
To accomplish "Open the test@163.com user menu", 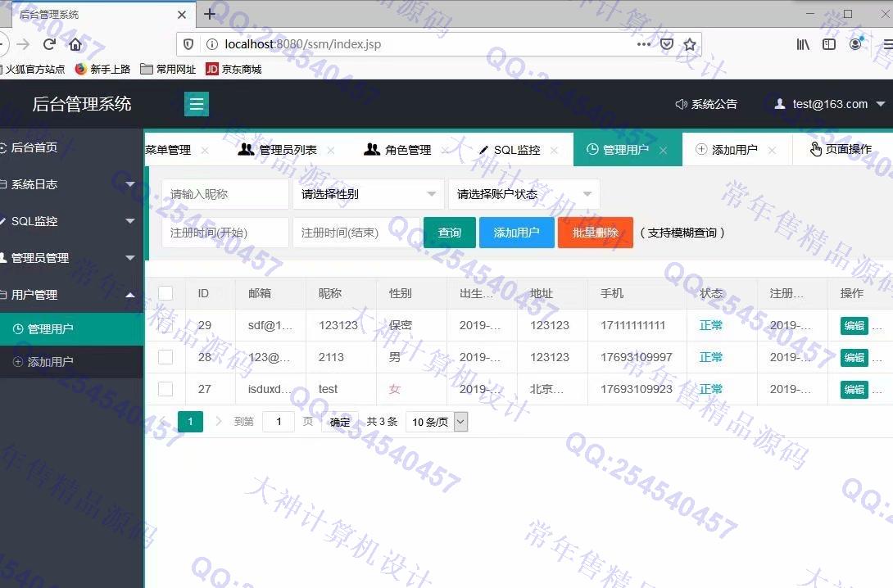I will (x=830, y=104).
